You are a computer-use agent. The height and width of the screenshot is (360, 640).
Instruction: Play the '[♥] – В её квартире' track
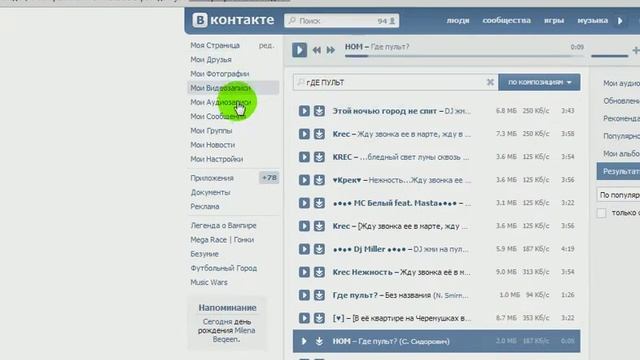[x=304, y=318]
